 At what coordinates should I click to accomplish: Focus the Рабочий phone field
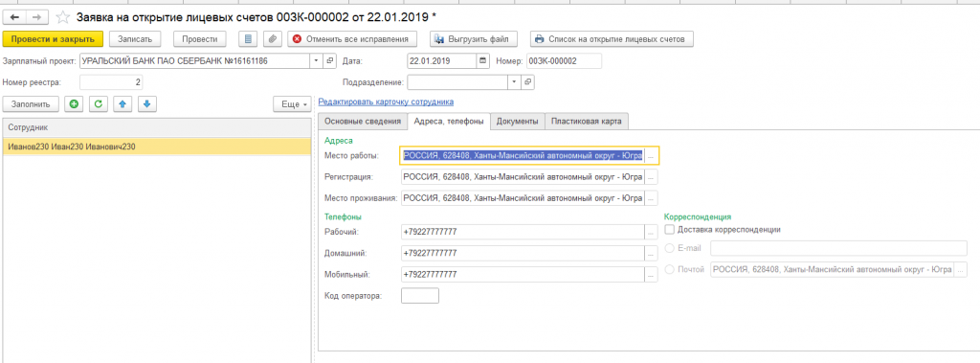coord(523,232)
